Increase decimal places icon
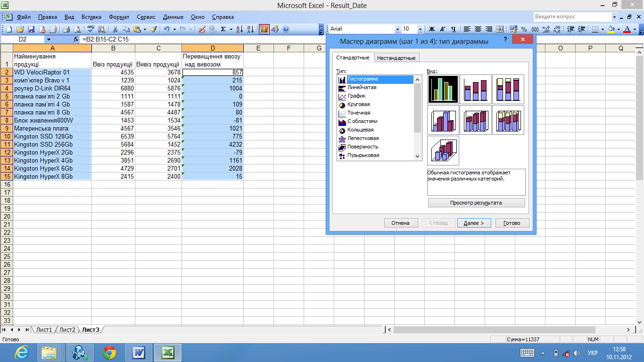The image size is (644, 362). (545, 29)
